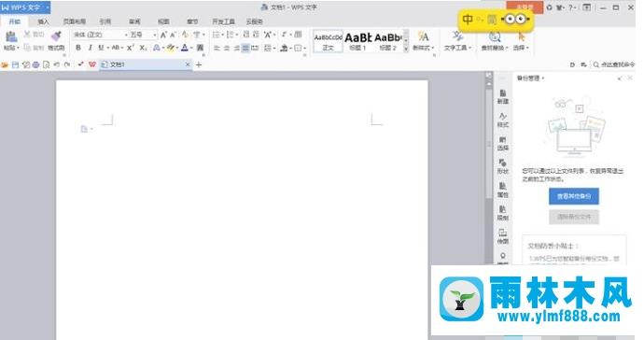Toggle Bold formatting

point(78,48)
